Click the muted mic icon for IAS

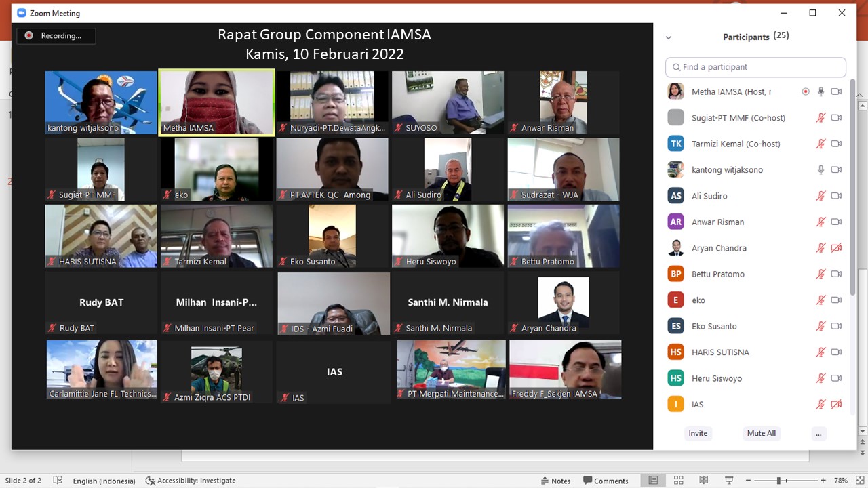tap(821, 405)
